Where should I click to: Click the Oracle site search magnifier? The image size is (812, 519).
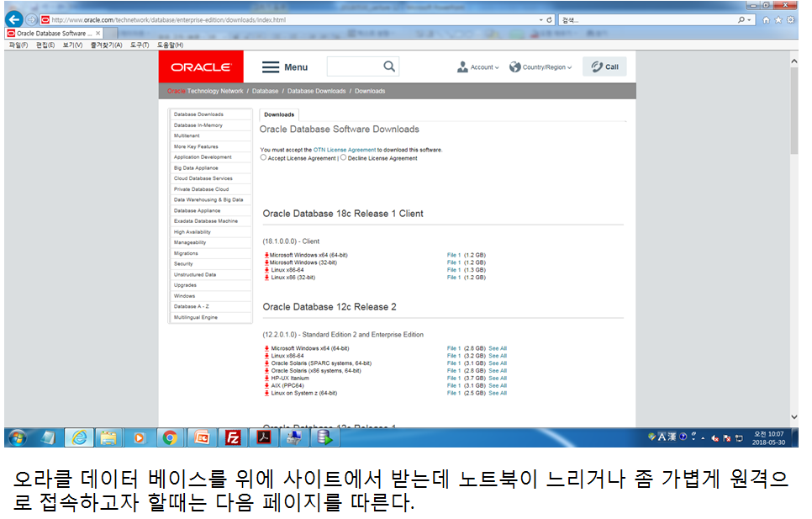pos(389,66)
